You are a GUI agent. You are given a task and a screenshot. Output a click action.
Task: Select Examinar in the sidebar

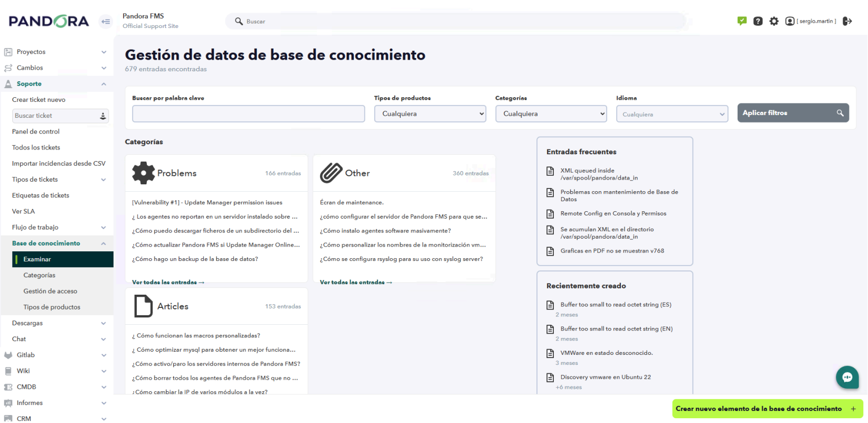63,259
